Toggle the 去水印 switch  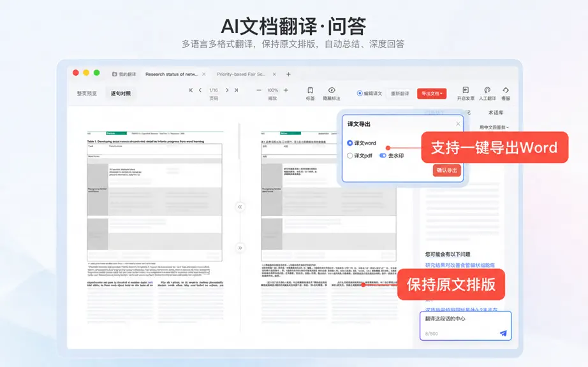[383, 155]
